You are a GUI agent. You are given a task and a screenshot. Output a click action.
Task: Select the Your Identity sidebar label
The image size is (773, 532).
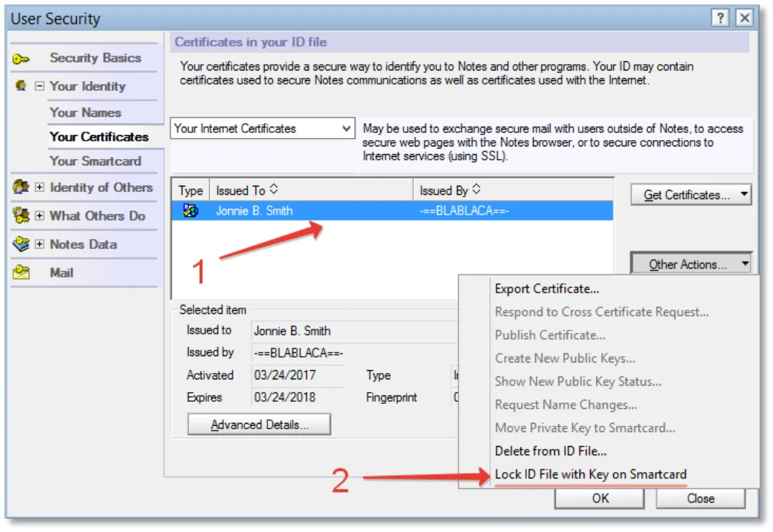[88, 86]
